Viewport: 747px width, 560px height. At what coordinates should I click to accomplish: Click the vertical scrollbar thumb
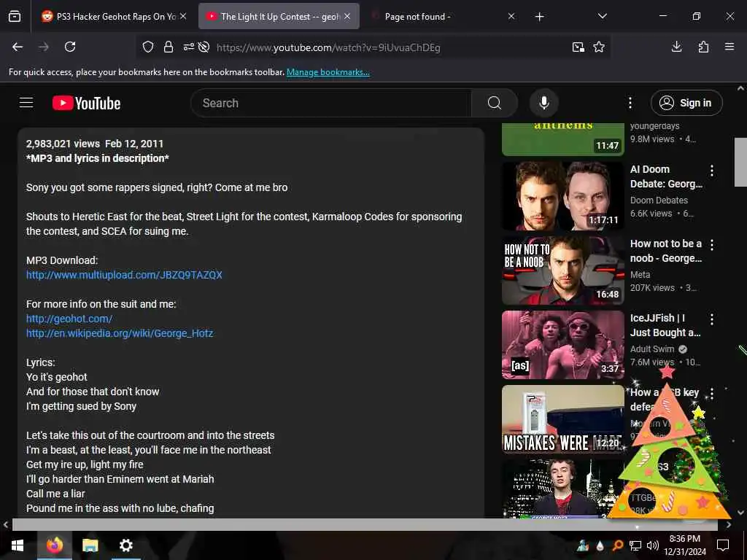tap(740, 162)
